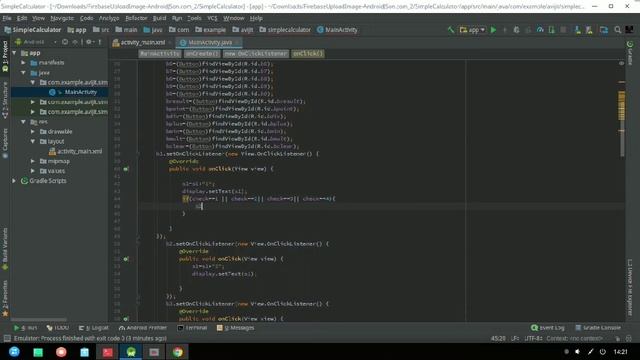Click the hide Project panel icon

tap(100, 42)
